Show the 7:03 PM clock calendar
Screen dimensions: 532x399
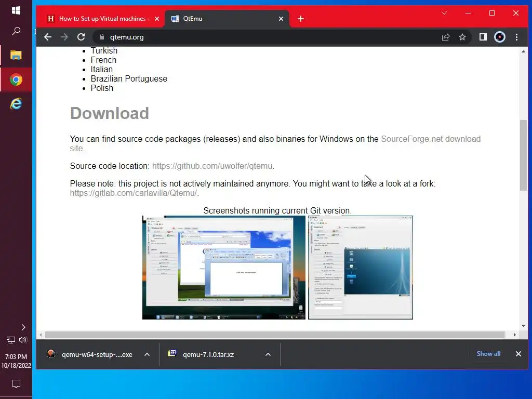coord(16,361)
